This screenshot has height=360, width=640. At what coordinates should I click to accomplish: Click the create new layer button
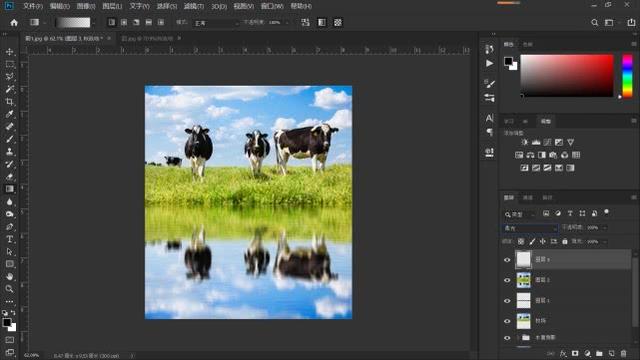click(611, 353)
